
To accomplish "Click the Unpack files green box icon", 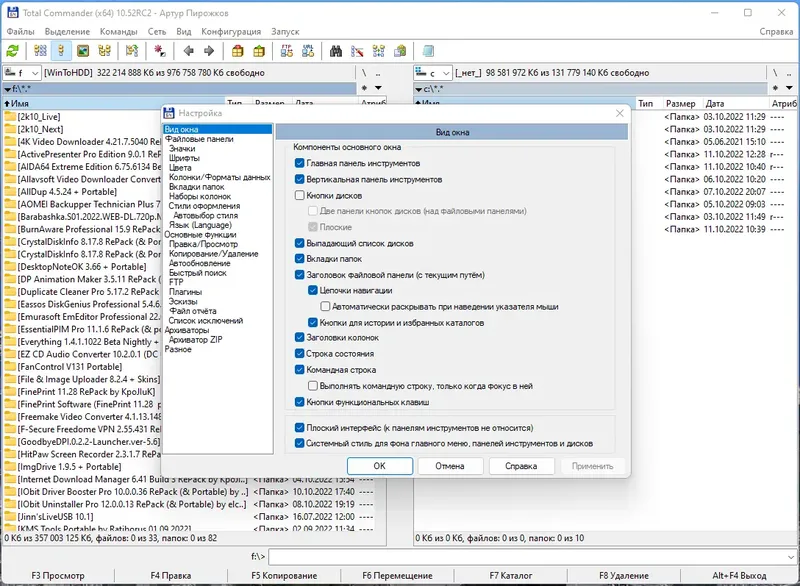I will pyautogui.click(x=259, y=51).
